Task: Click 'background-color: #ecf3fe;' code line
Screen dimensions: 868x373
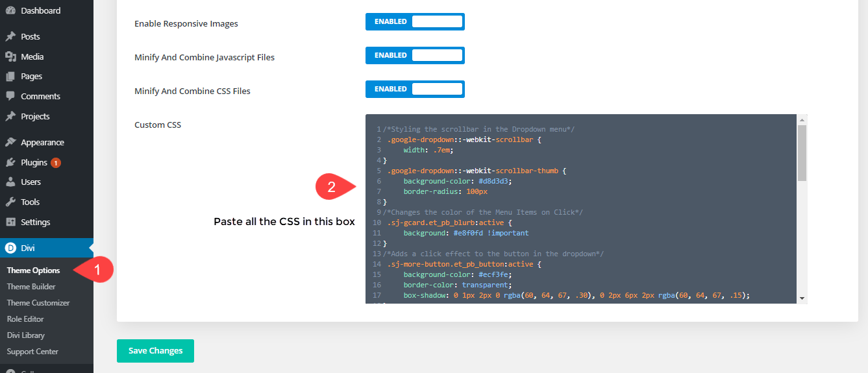Action: tap(457, 274)
